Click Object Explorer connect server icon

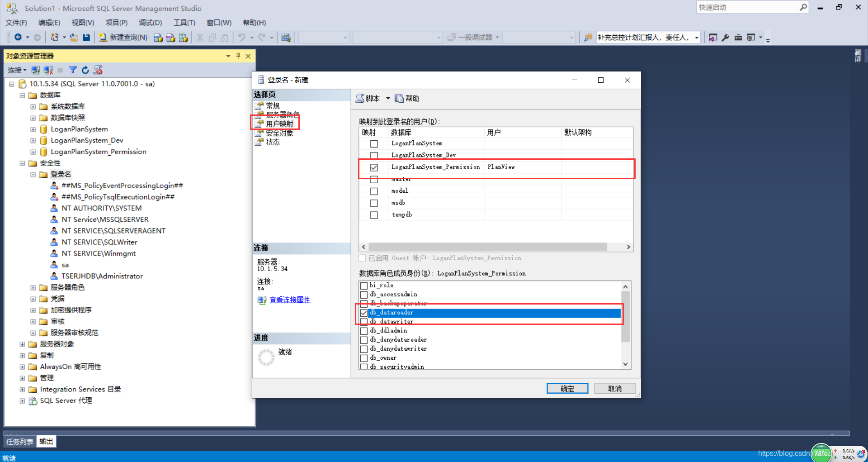pyautogui.click(x=36, y=70)
